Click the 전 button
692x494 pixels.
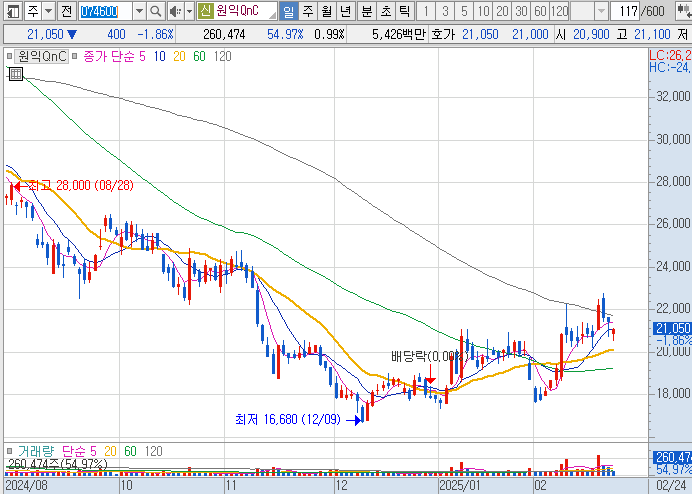(x=67, y=11)
